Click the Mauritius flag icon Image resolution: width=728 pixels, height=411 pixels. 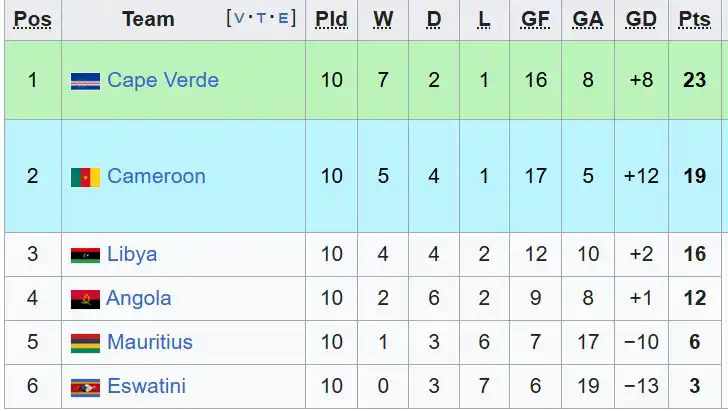[85, 343]
